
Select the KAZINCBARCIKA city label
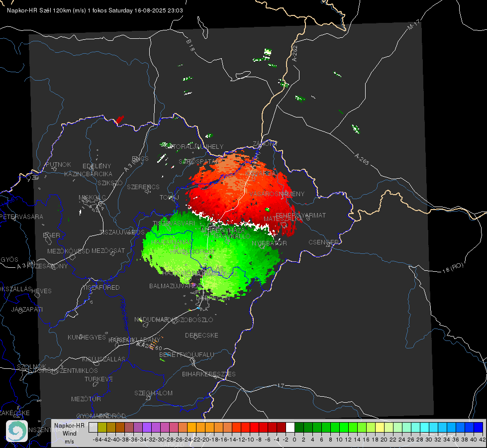(88, 174)
